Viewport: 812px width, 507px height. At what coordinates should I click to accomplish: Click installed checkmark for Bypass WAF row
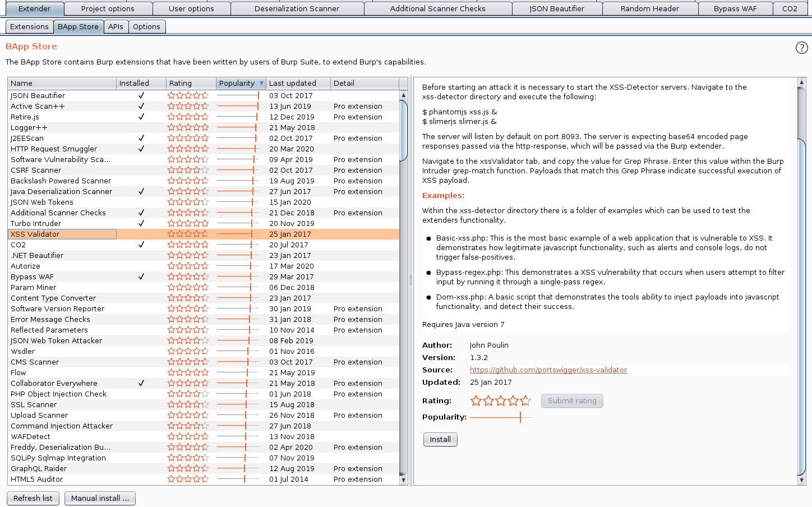coord(141,276)
